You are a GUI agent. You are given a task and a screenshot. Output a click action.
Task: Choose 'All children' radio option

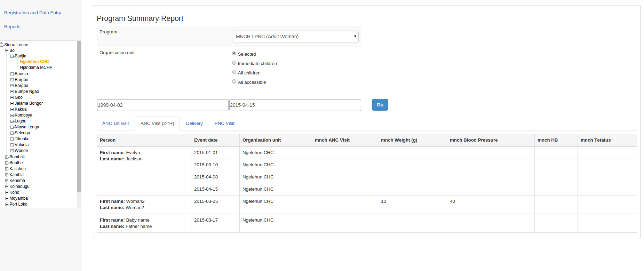coord(234,72)
